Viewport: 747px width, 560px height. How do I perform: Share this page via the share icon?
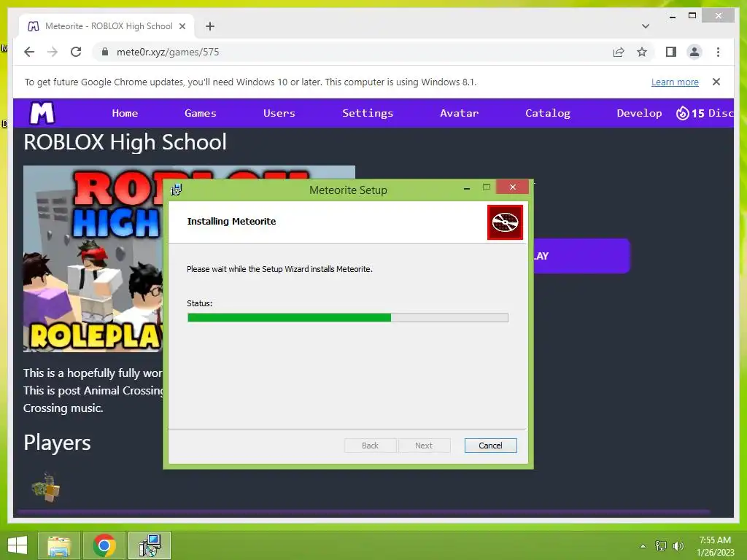point(619,52)
